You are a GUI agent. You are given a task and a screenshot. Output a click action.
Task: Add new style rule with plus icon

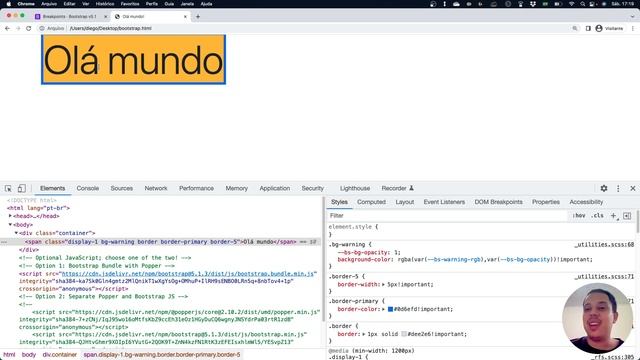[x=613, y=216]
